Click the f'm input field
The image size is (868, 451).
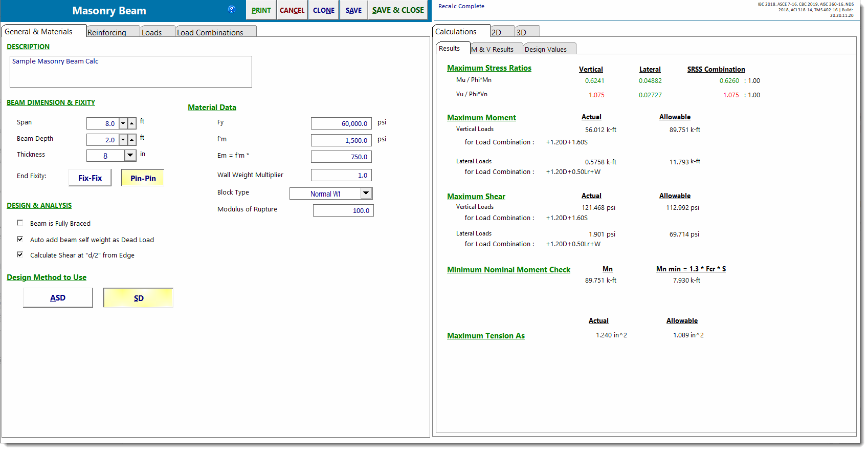341,140
